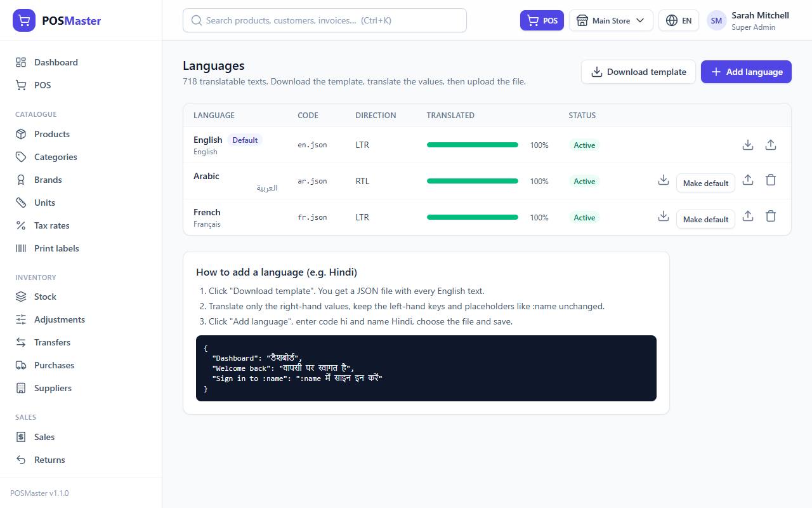Screen dimensions: 812x508
Task: Upload a file for the English language
Action: 771,145
